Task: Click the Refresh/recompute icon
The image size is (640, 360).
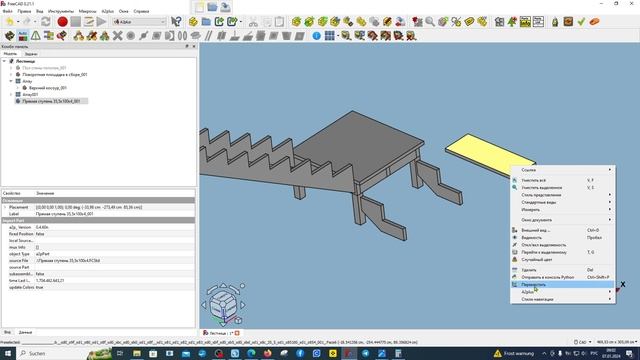Action: point(46,22)
